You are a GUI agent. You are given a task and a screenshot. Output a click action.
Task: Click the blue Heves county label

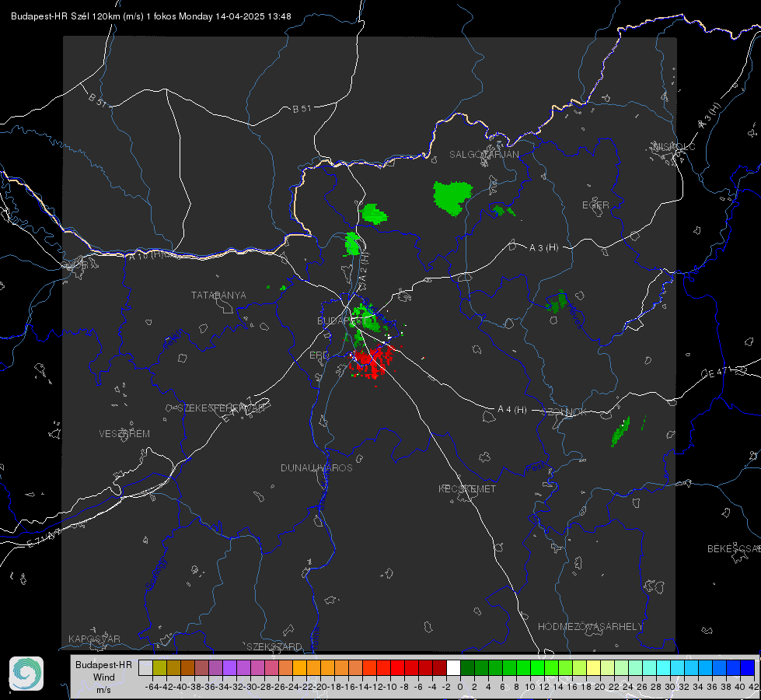574,315
